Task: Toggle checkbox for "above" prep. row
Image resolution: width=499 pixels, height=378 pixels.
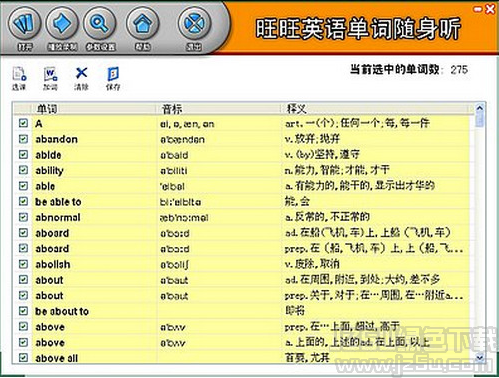Action: [x=23, y=327]
